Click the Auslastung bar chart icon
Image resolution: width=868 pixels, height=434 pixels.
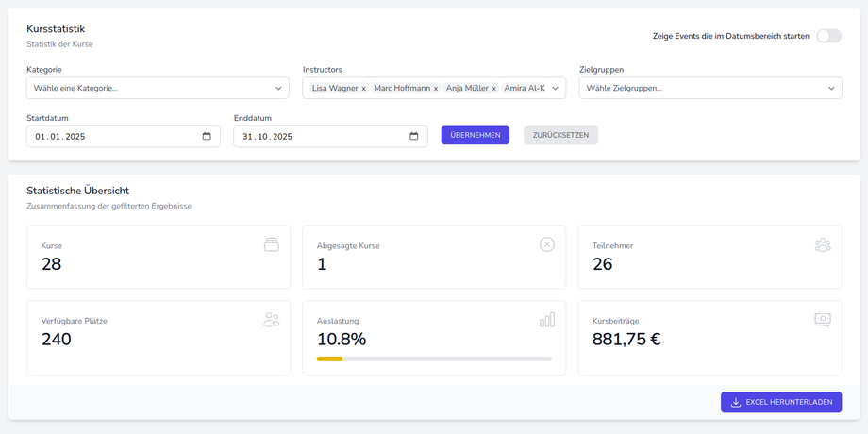[547, 320]
